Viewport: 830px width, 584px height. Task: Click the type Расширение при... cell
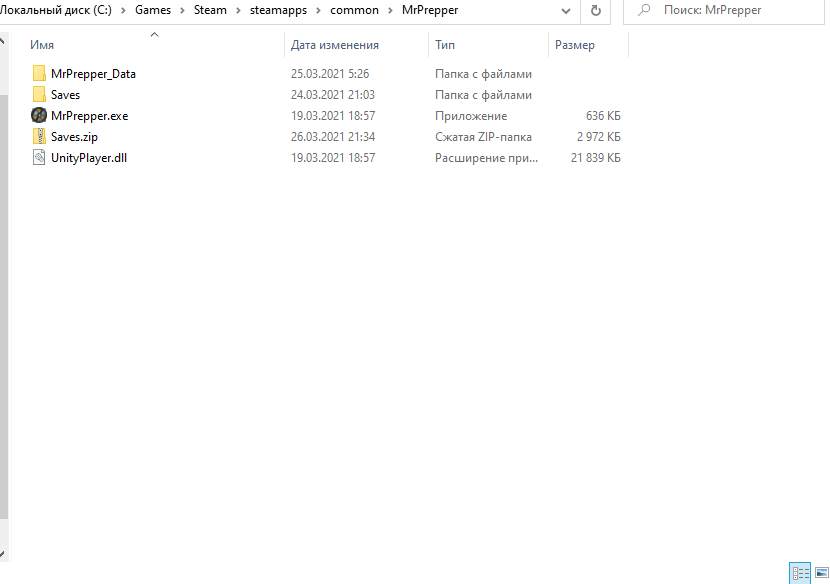[x=486, y=158]
